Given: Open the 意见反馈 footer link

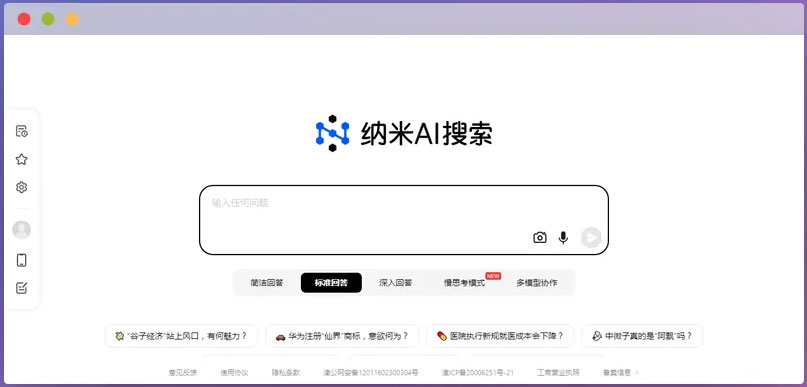Looking at the screenshot, I should pyautogui.click(x=183, y=373).
